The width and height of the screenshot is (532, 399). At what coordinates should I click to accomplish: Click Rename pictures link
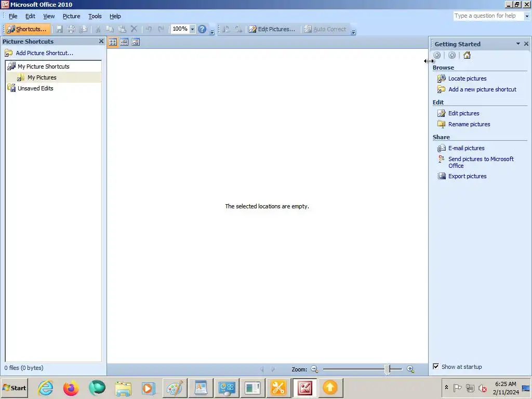[x=469, y=124]
